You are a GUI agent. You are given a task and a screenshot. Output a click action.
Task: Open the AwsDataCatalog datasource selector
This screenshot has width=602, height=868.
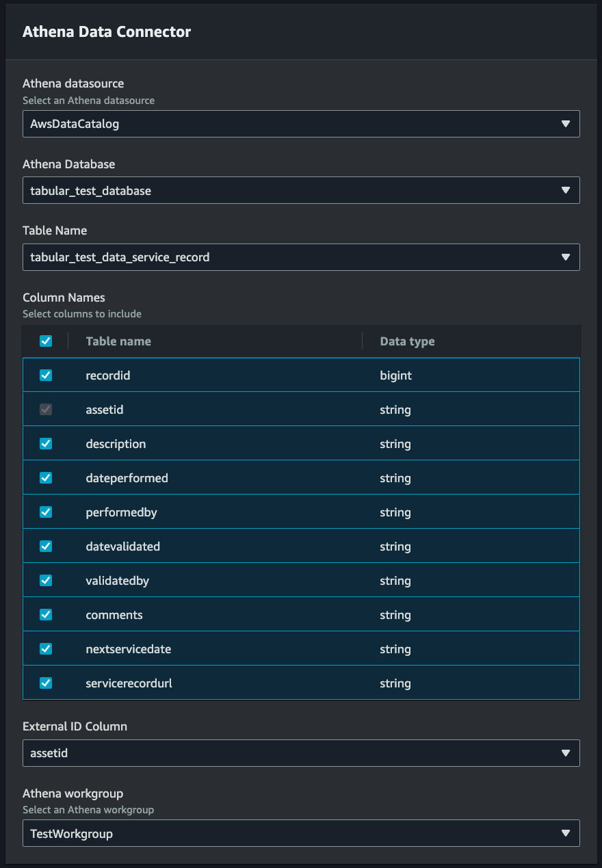(301, 124)
